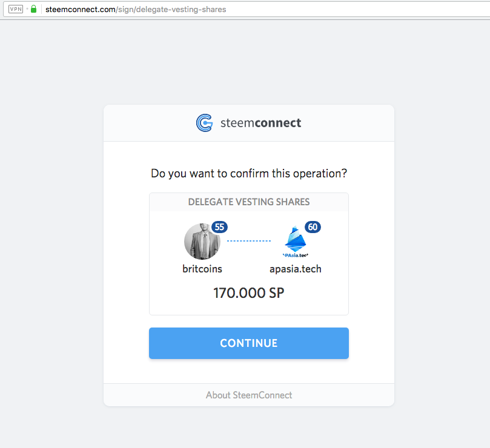Click the VPN badge in address bar
Image resolution: width=490 pixels, height=448 pixels.
[x=16, y=9]
